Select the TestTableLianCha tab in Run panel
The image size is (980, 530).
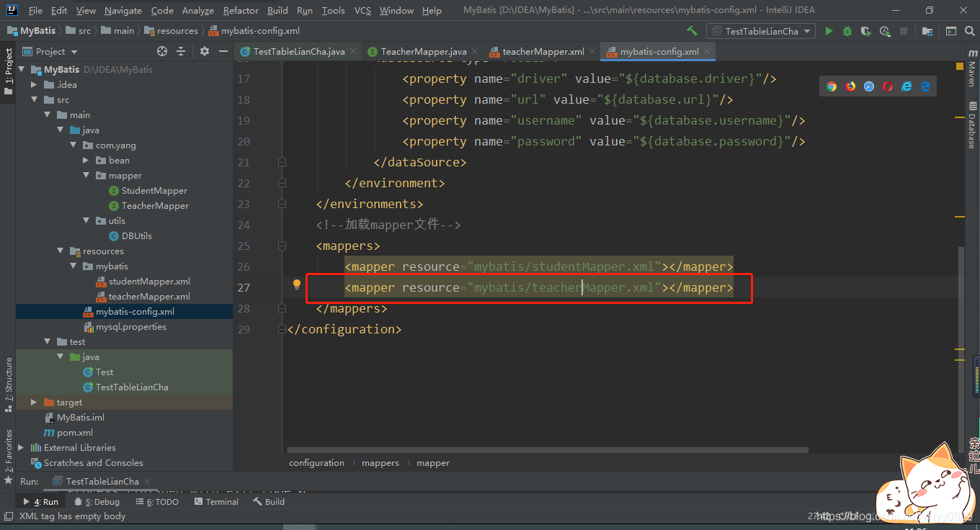click(x=102, y=481)
